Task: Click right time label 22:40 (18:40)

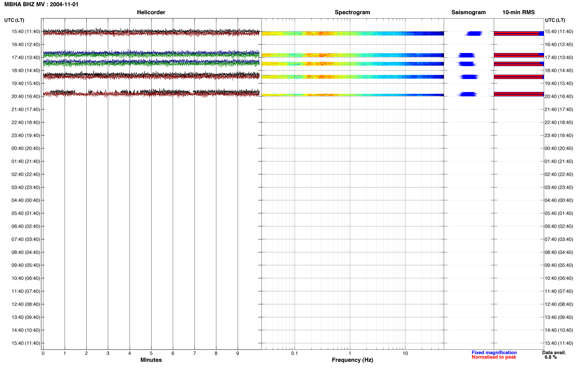Action: tap(559, 122)
